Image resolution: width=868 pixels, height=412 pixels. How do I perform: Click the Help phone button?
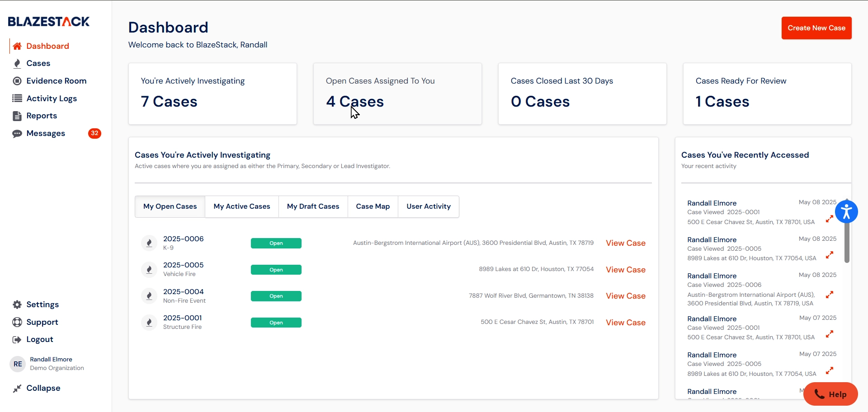click(x=830, y=394)
